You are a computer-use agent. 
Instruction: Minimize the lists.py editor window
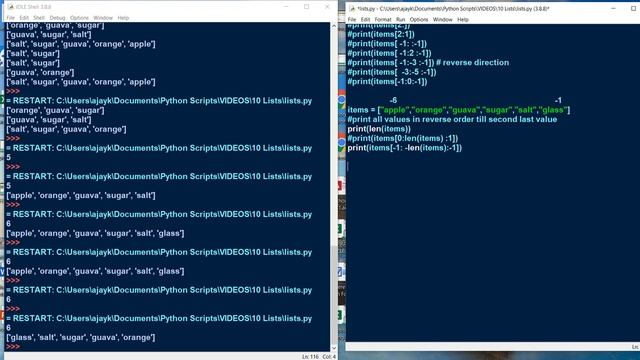coord(613,8)
